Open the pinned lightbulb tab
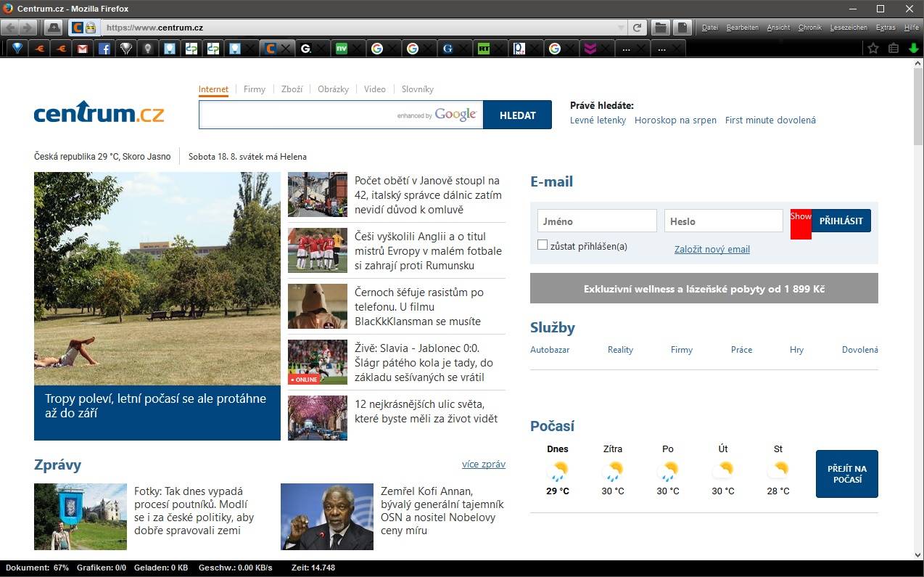 tap(148, 49)
